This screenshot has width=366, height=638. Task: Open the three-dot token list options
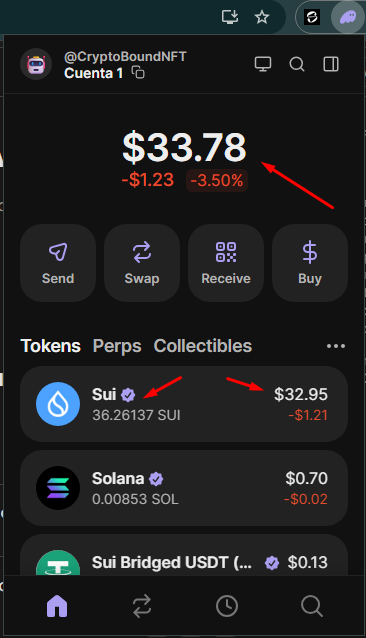pyautogui.click(x=336, y=346)
